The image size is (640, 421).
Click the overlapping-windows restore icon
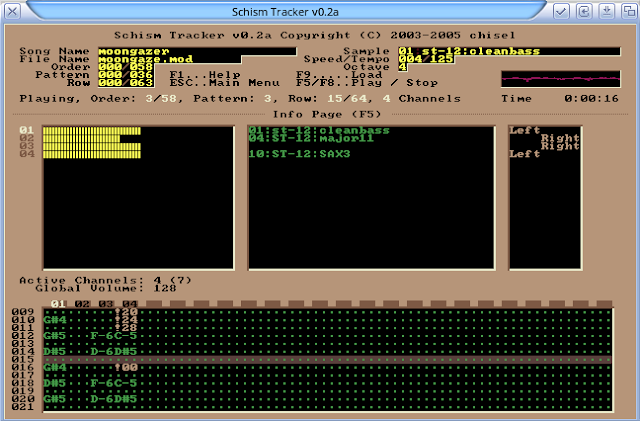click(x=629, y=11)
